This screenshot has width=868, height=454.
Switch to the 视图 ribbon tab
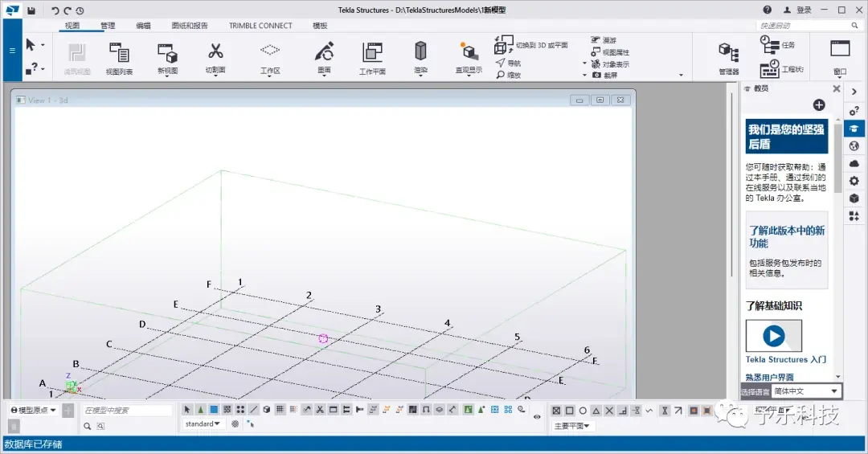point(72,26)
